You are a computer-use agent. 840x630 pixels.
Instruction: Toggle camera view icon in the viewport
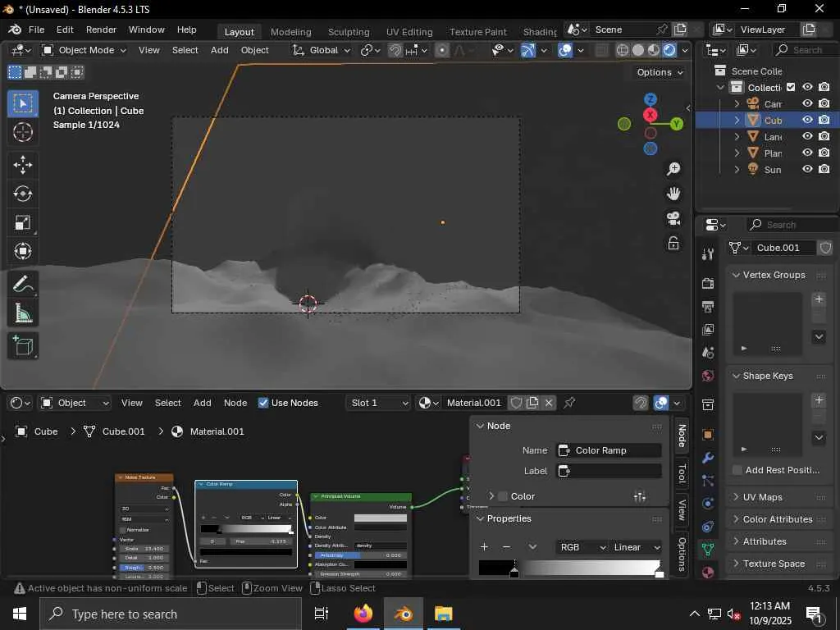tap(673, 218)
